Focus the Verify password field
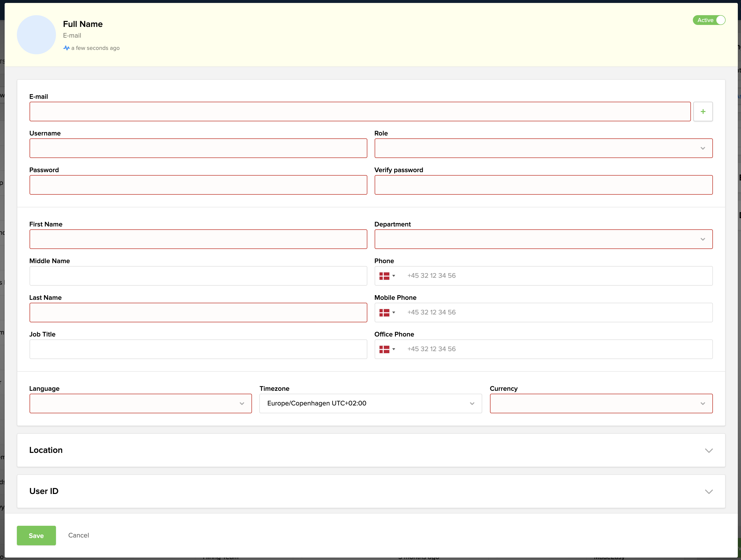Viewport: 741px width, 560px height. (x=543, y=185)
